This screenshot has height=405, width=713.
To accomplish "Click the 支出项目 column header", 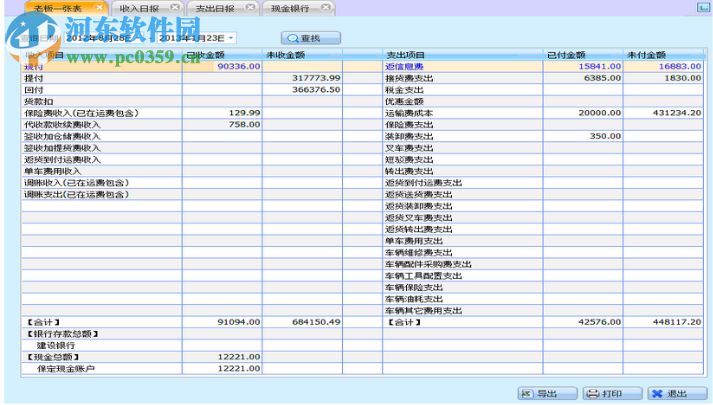I will [x=463, y=55].
